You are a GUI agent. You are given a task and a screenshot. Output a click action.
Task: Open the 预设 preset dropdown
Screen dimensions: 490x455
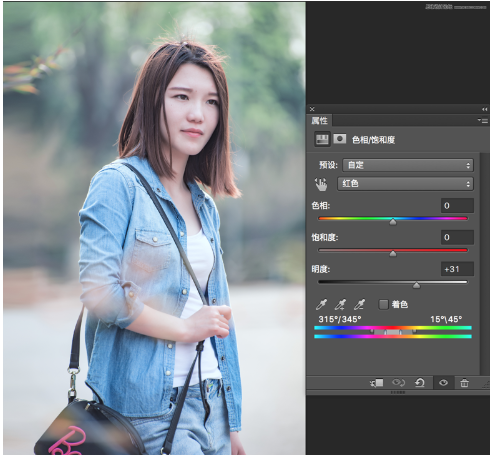pyautogui.click(x=408, y=165)
